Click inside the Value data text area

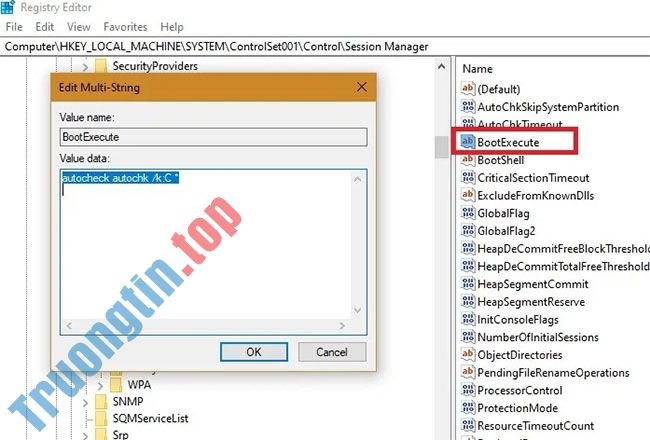pyautogui.click(x=206, y=245)
